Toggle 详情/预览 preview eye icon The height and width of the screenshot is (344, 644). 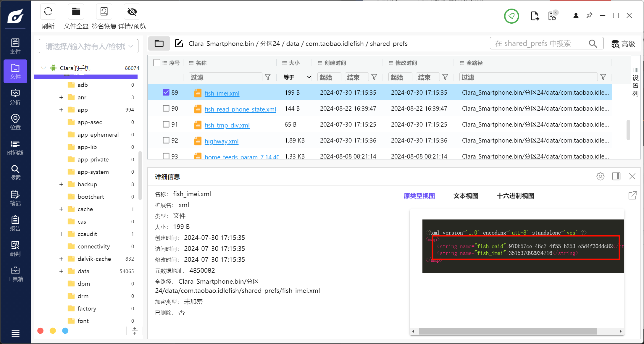(132, 12)
